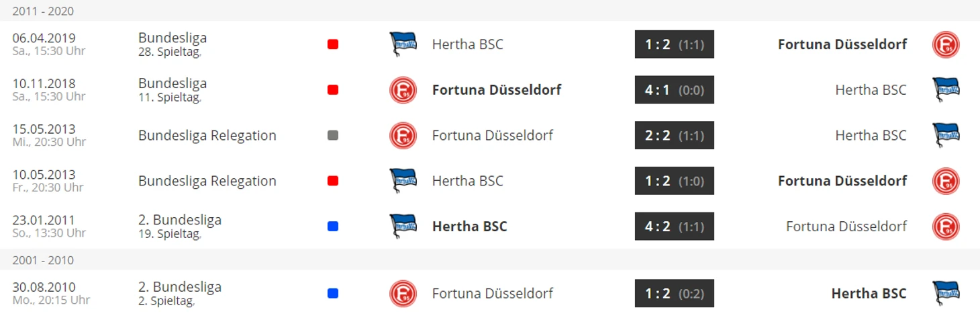980x322 pixels.
Task: Open Bundesliga Relegation link for 10.05.2013
Action: click(207, 181)
